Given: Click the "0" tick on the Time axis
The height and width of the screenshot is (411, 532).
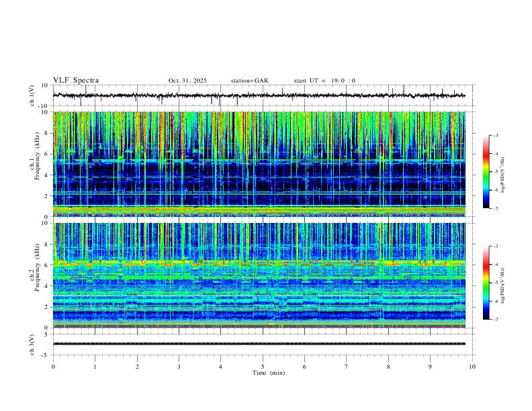Looking at the screenshot, I should pos(53,367).
